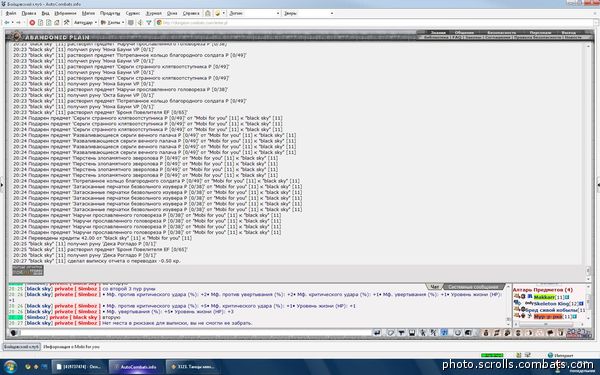Image resolution: width=600 pixels, height=375 pixels.
Task: Focus the chat message input field
Action: coord(195,333)
